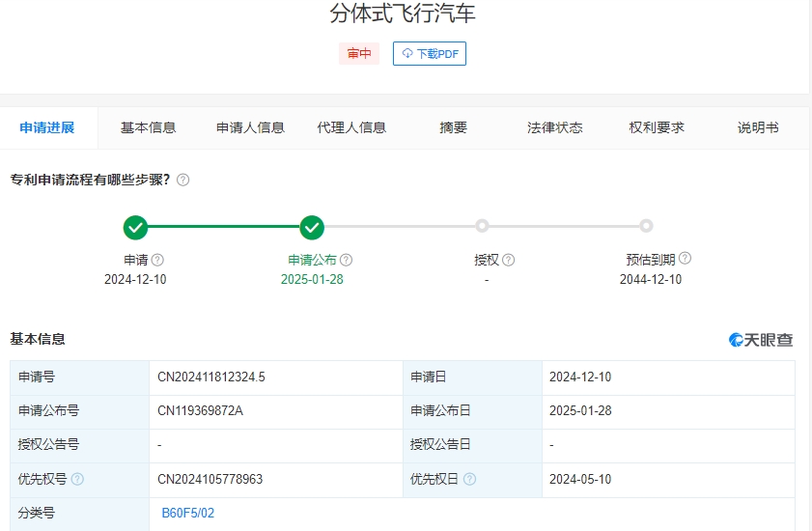Go to the 法律状态 tab
This screenshot has height=531, width=812.
click(x=554, y=127)
